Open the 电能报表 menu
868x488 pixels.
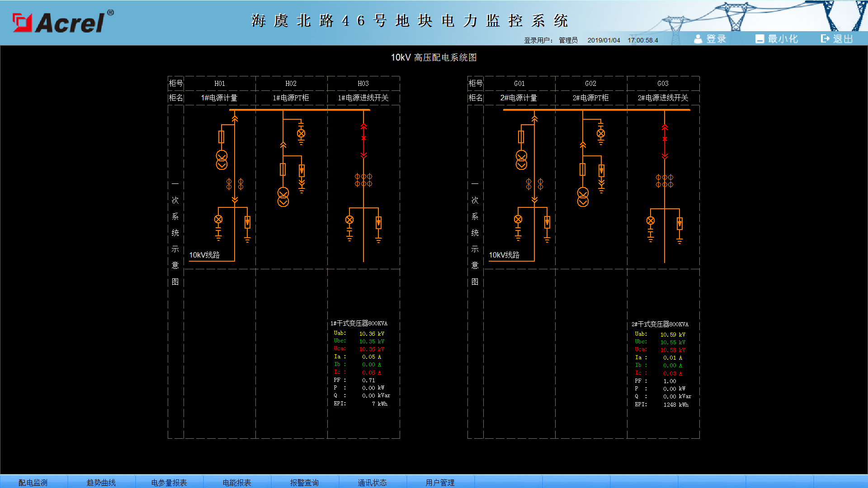(237, 482)
